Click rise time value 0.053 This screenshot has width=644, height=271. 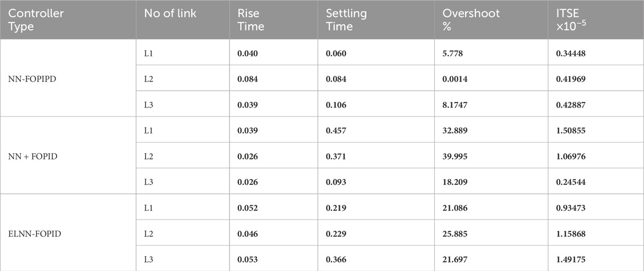coord(247,260)
